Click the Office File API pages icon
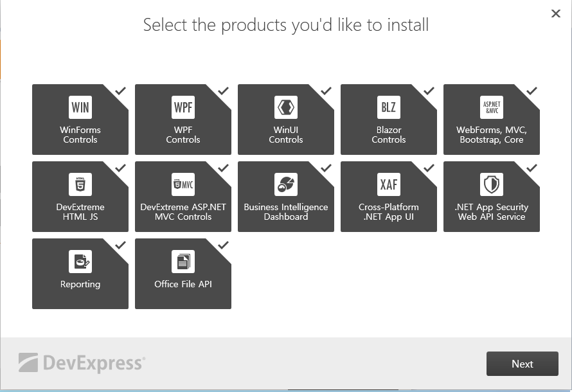Viewport: 572px width, 392px height. pos(183,262)
